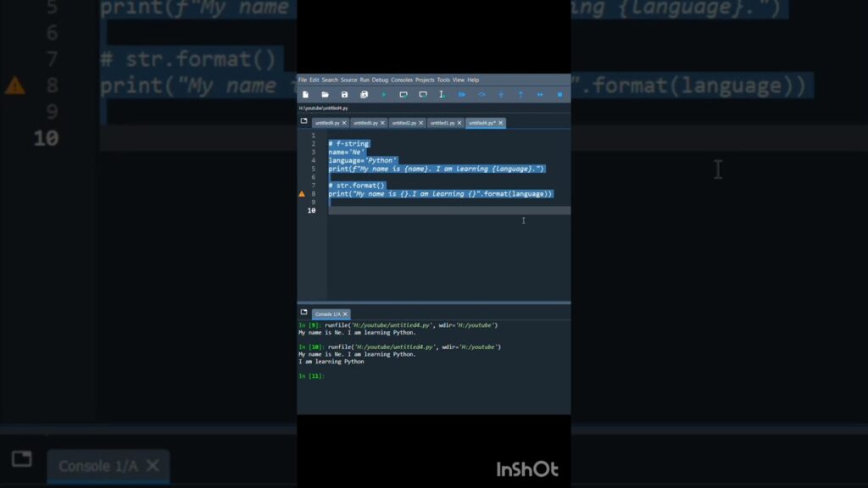
Task: Run the current script file
Action: [383, 94]
